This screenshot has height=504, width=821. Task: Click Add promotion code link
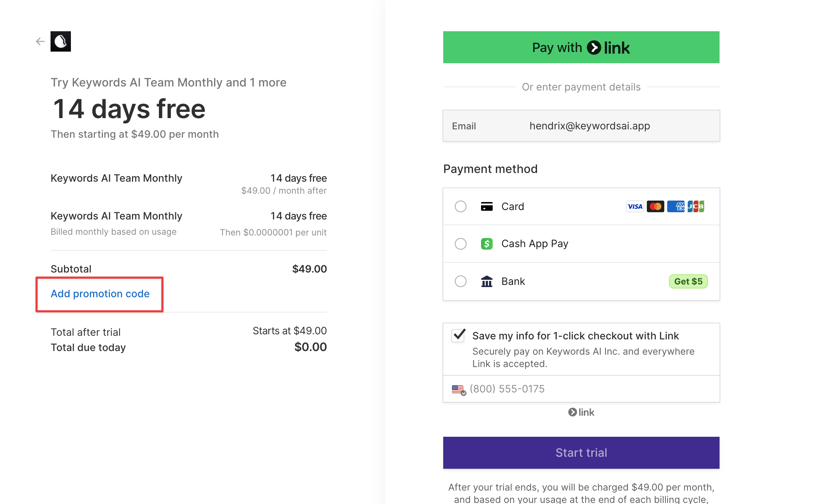point(100,294)
